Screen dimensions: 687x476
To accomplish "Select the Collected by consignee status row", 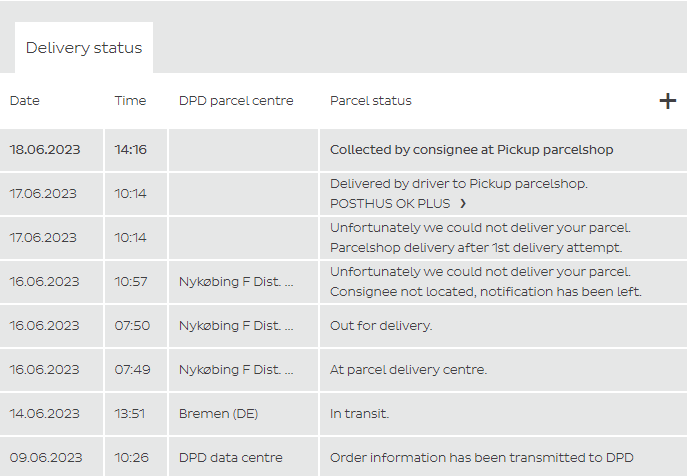I will click(471, 150).
